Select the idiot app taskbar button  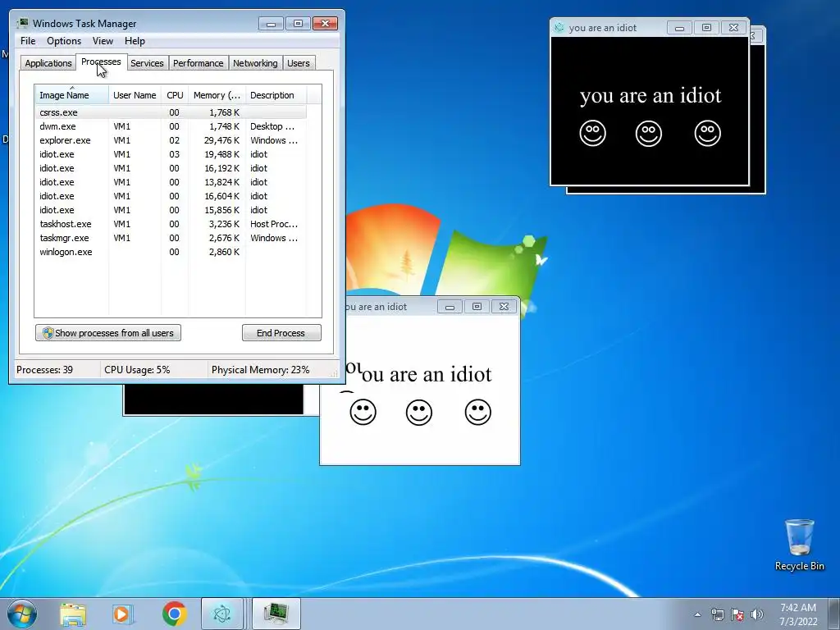point(221,614)
